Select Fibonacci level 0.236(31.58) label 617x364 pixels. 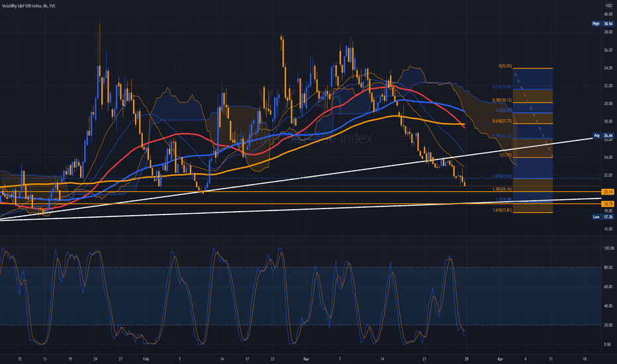pyautogui.click(x=502, y=87)
